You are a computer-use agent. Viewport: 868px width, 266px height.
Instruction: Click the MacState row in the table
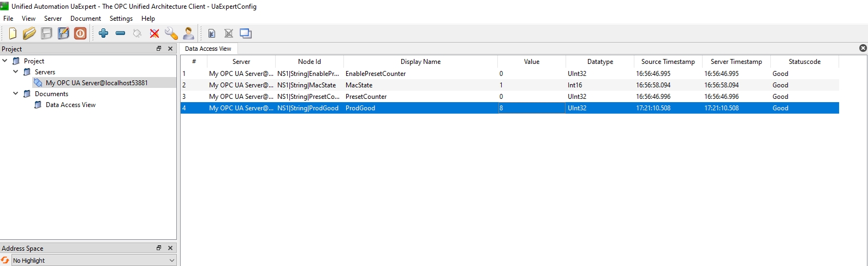click(509, 85)
